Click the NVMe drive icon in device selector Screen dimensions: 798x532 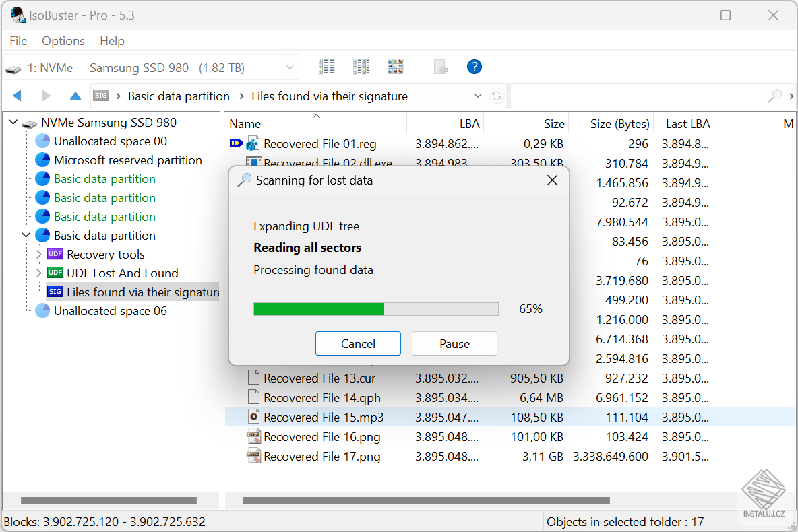13,69
